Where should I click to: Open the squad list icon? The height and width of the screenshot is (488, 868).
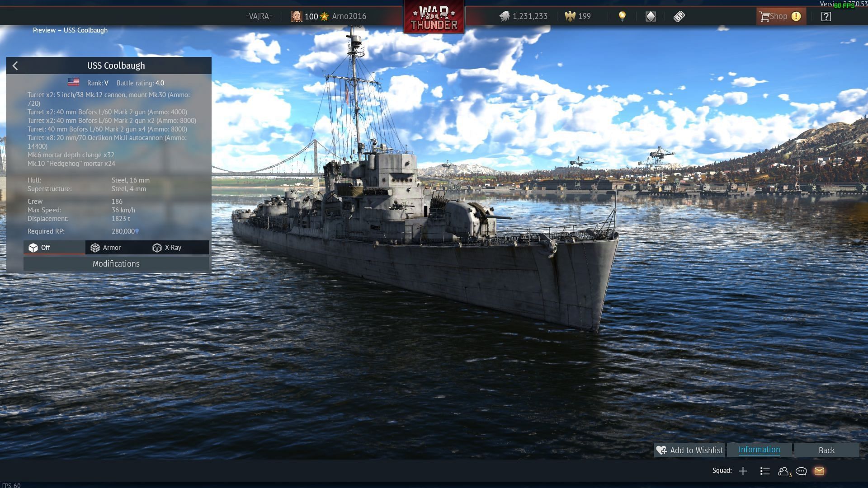tap(765, 471)
